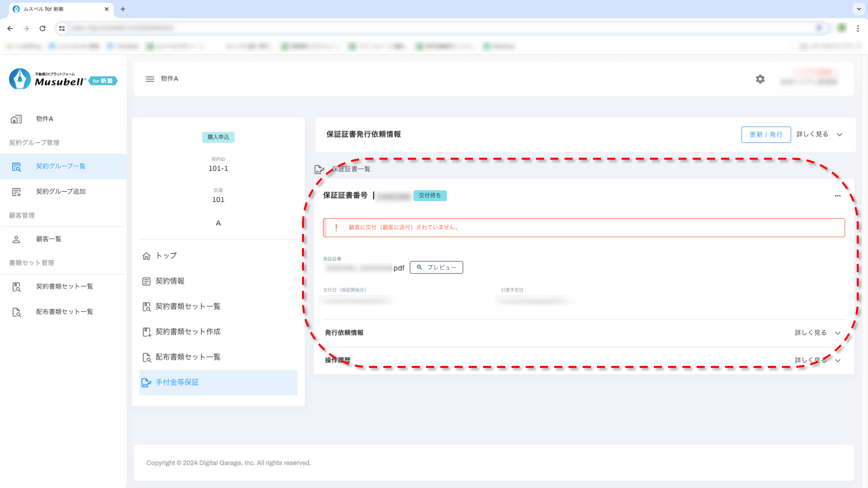The width and height of the screenshot is (868, 488).
Task: Open the browser tab list dropdown
Action: (859, 9)
